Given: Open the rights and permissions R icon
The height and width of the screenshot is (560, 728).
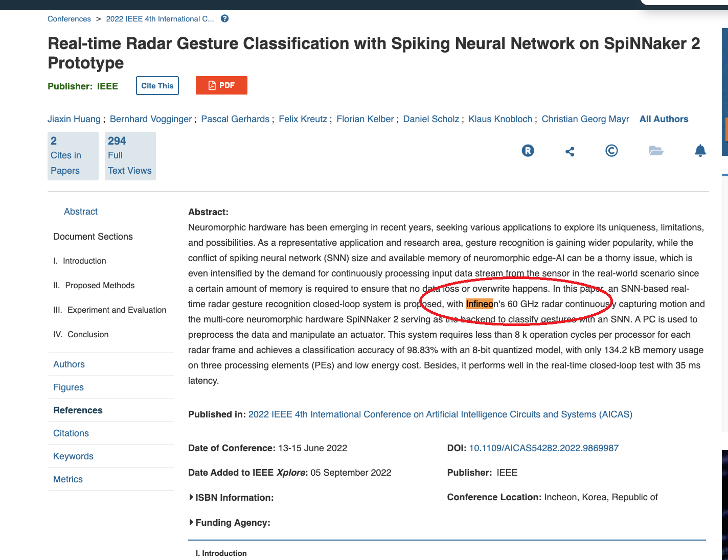Looking at the screenshot, I should click(528, 151).
